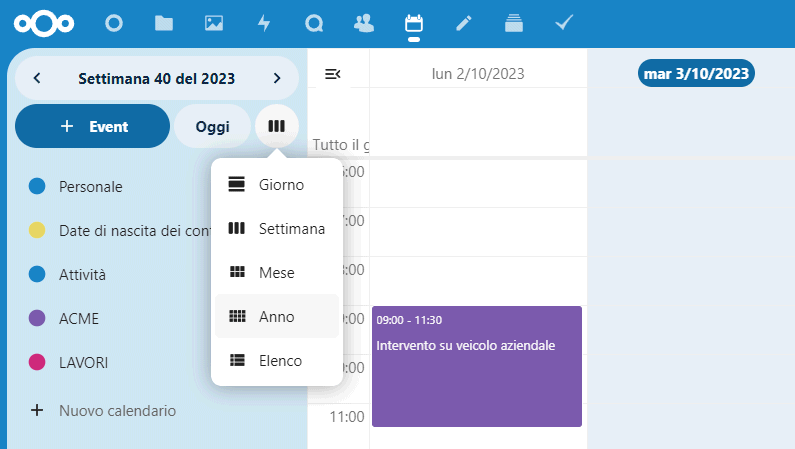The image size is (795, 449).
Task: Open the Notes pencil icon
Action: click(x=463, y=23)
